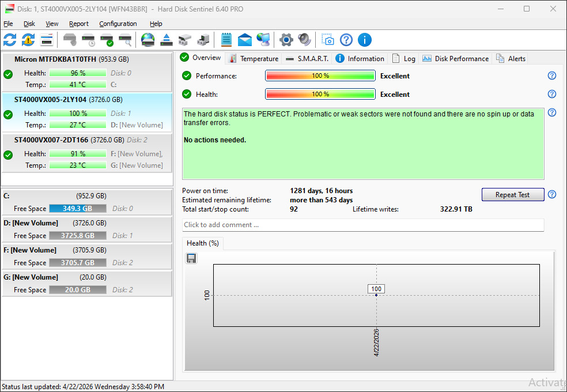Select the ST4000VX005-2LY104 disk entry

pyautogui.click(x=87, y=112)
